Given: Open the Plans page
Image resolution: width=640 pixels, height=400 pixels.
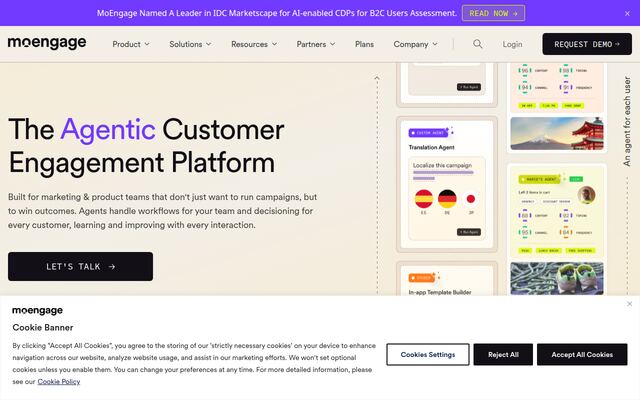Looking at the screenshot, I should [364, 44].
